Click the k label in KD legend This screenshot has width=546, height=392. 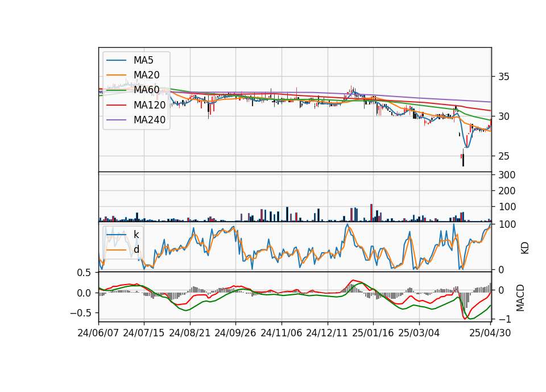click(x=136, y=235)
